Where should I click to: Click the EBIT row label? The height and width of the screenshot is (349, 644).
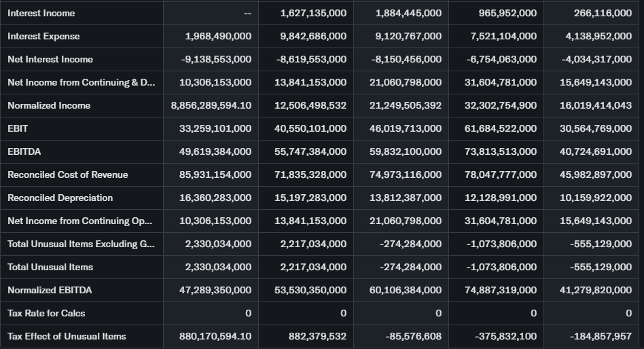pyautogui.click(x=18, y=128)
